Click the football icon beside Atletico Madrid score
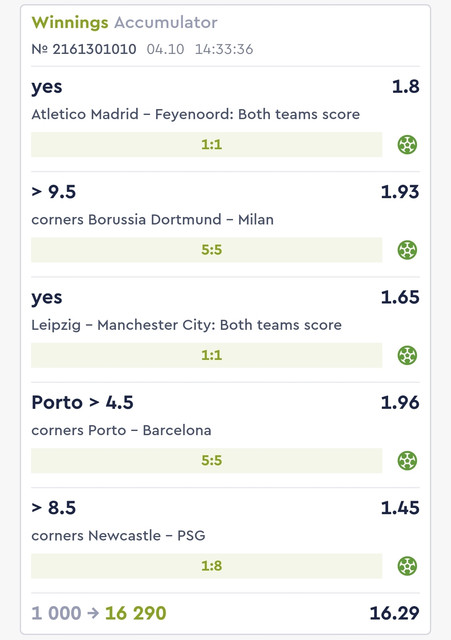Viewport: 451px width, 640px height. point(407,144)
